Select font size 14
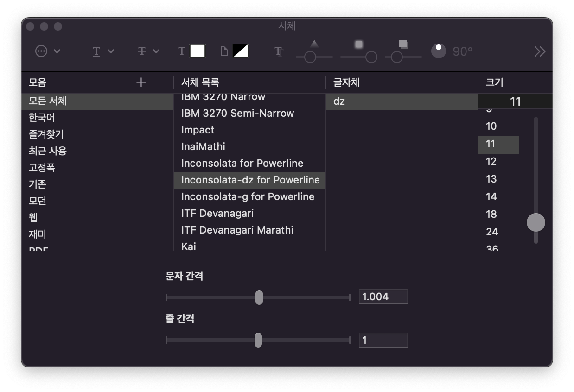574x392 pixels. [x=498, y=197]
